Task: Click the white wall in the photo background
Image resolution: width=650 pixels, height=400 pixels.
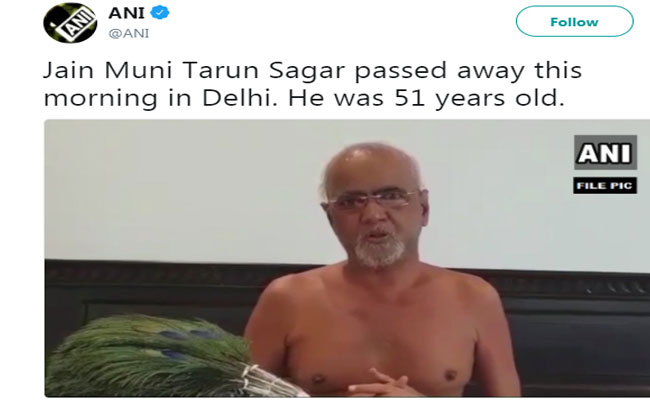Action: 182,187
